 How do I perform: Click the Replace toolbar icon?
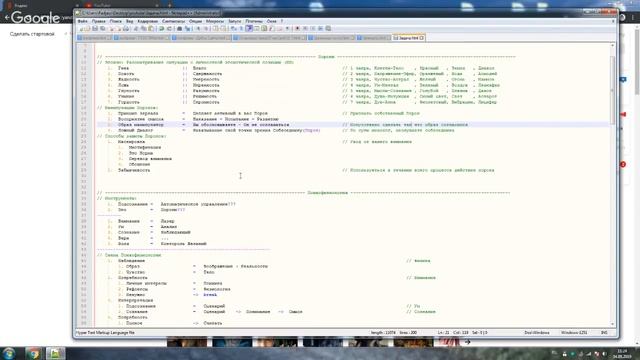click(x=188, y=29)
